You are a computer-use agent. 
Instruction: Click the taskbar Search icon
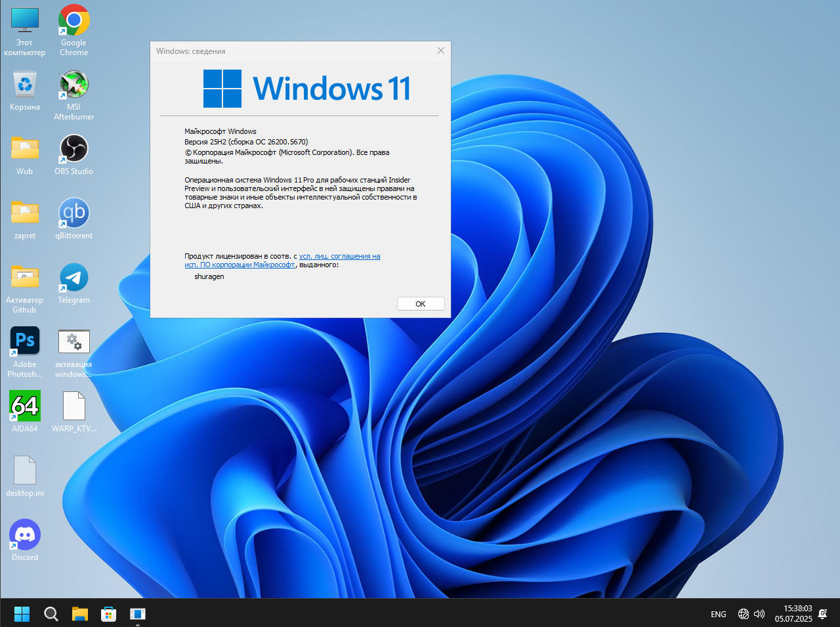[51, 614]
